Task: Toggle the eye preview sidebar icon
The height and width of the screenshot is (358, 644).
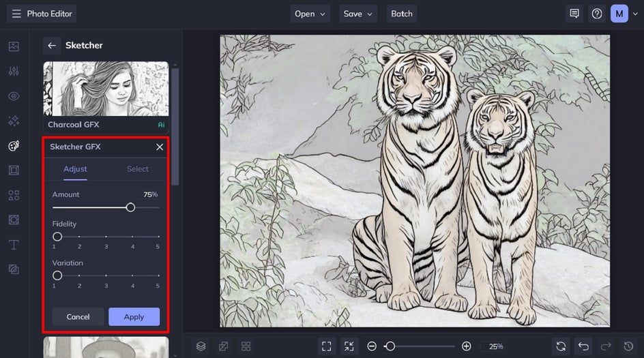Action: click(x=14, y=96)
